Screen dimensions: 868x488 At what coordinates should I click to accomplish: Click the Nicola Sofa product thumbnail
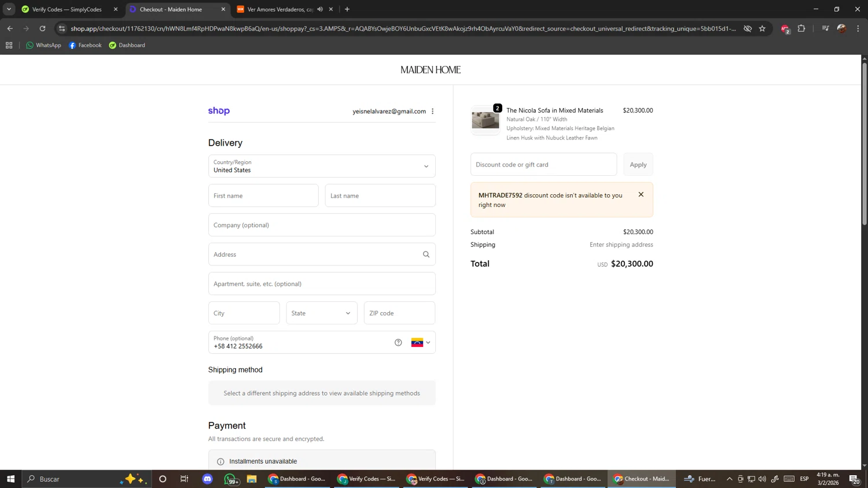pos(485,120)
